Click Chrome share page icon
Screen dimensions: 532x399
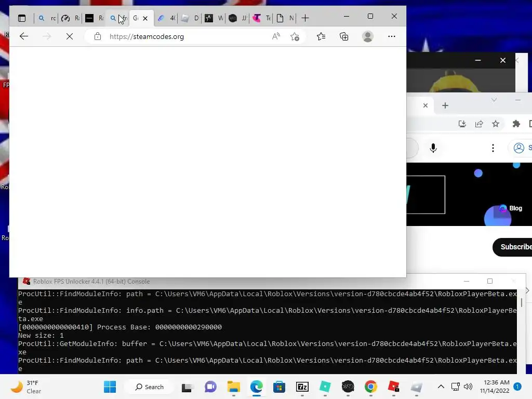(478, 124)
